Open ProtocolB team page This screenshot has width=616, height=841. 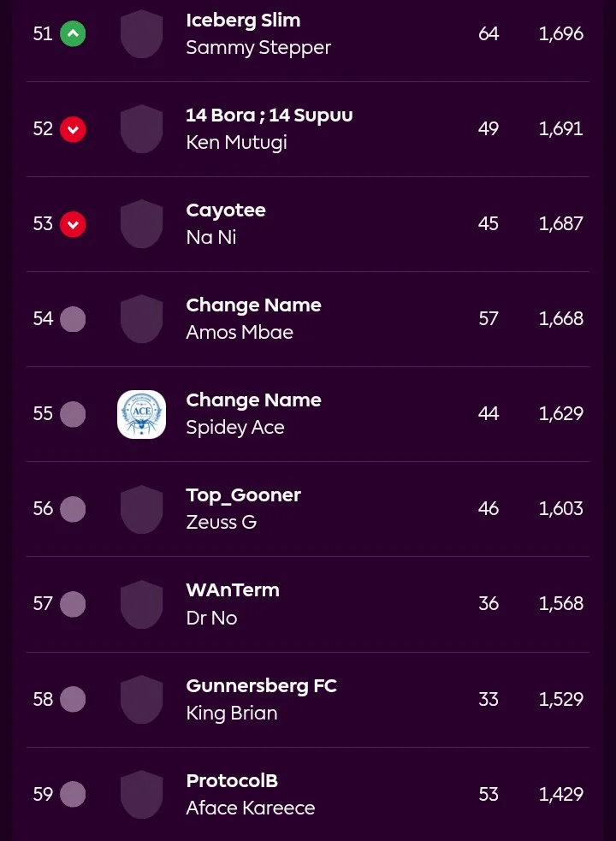(x=232, y=780)
